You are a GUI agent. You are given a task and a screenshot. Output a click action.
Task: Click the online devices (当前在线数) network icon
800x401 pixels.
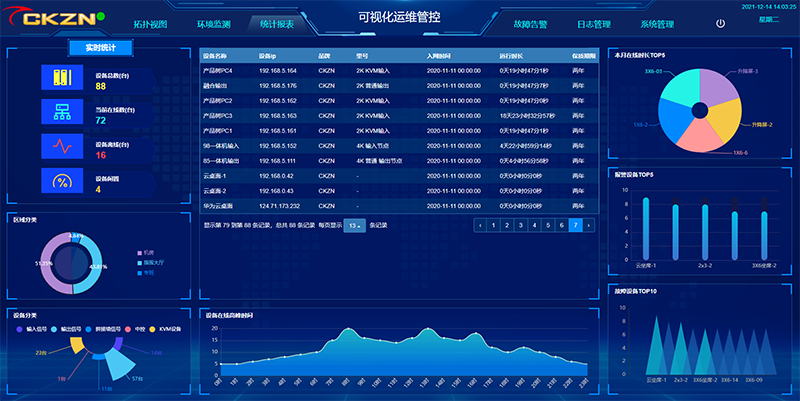(x=62, y=113)
